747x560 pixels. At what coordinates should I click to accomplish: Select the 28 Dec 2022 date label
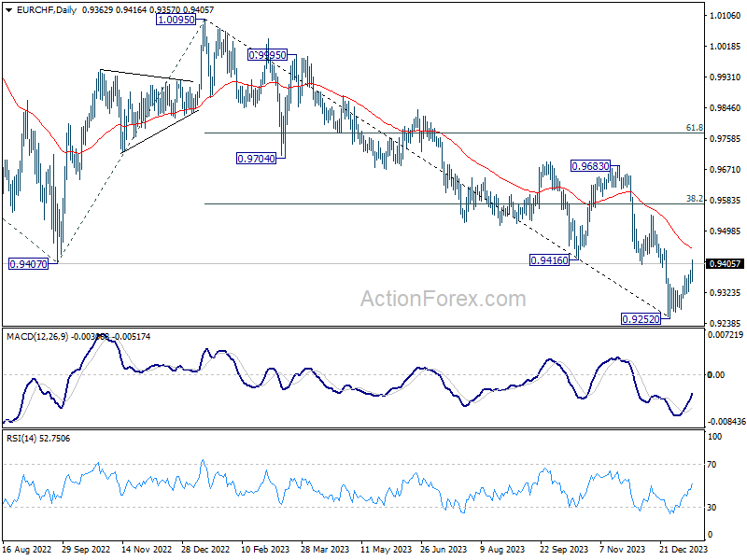point(205,549)
